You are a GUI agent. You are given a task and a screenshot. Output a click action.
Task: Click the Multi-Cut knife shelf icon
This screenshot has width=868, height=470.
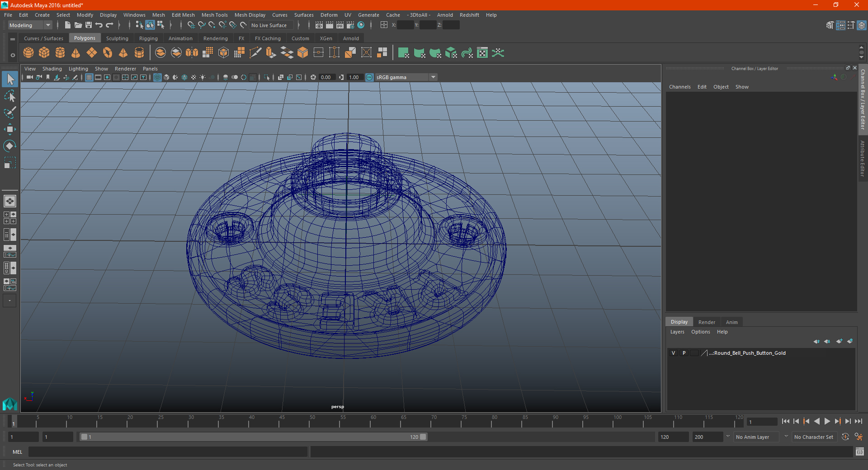(x=255, y=53)
